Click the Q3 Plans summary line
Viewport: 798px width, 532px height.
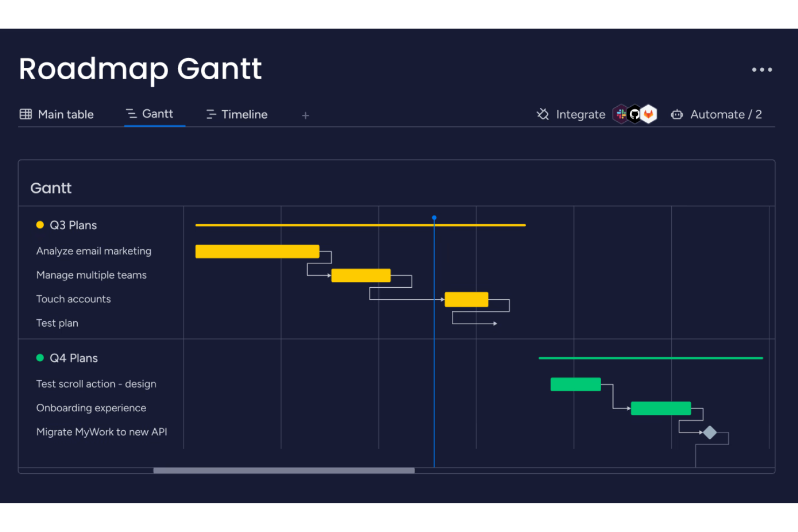click(360, 225)
